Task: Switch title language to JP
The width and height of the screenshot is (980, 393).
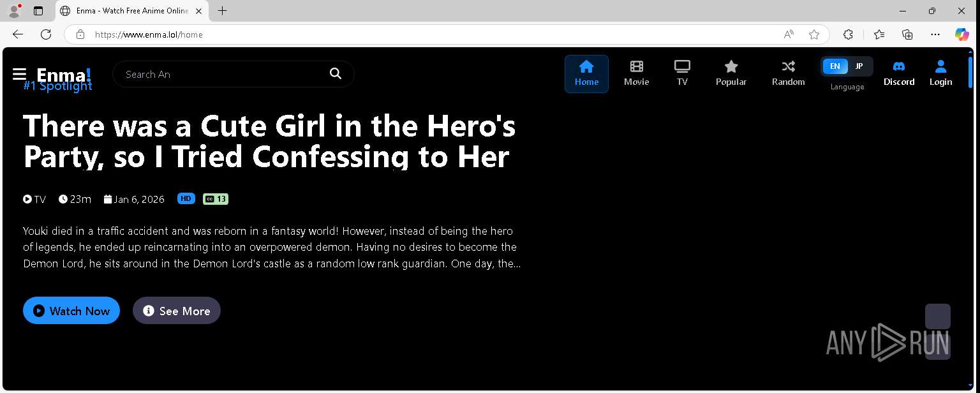Action: 859,66
